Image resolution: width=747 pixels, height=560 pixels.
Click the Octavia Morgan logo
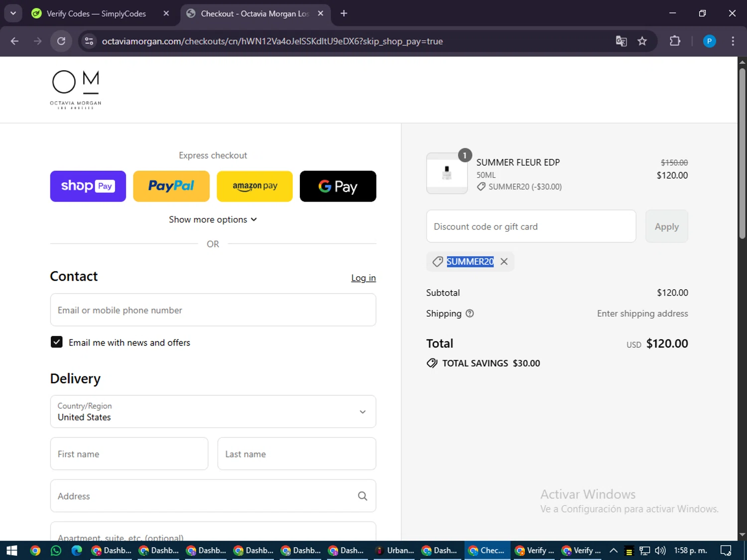click(x=76, y=90)
